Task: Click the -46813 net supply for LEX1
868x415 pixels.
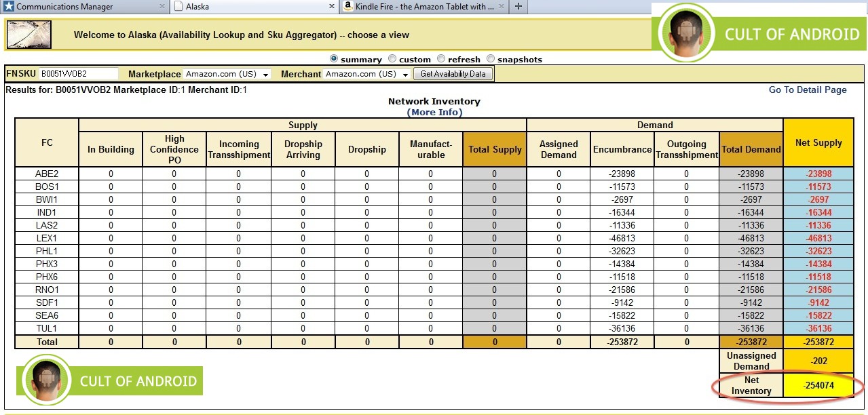Action: coord(818,238)
